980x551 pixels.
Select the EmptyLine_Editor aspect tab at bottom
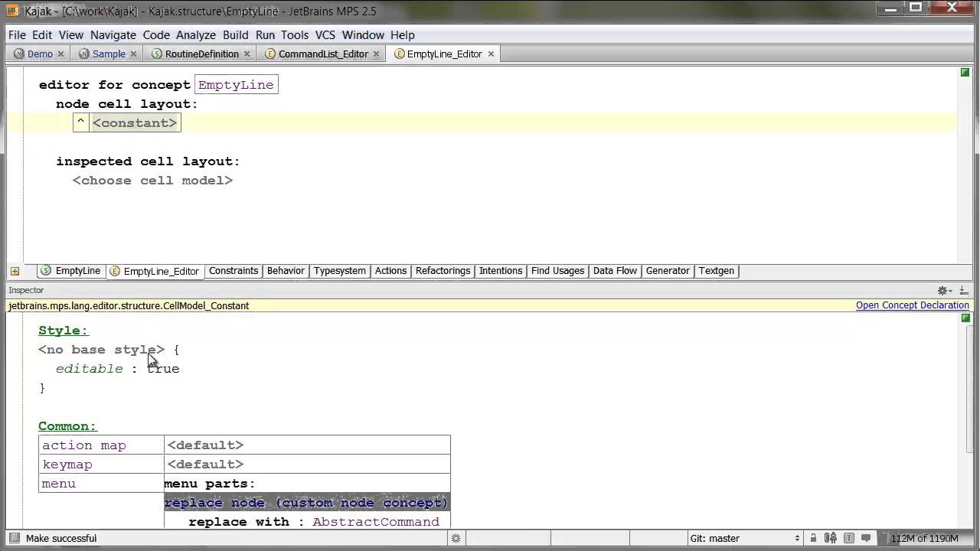[155, 271]
